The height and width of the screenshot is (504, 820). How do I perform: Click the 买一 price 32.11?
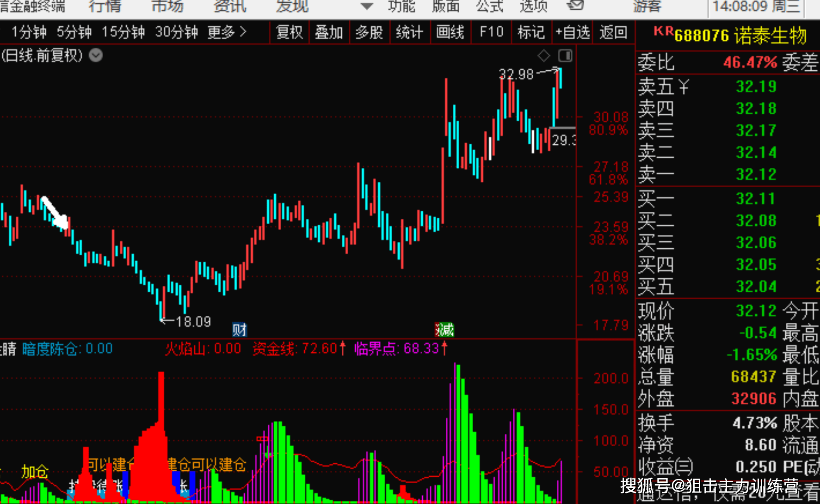755,199
